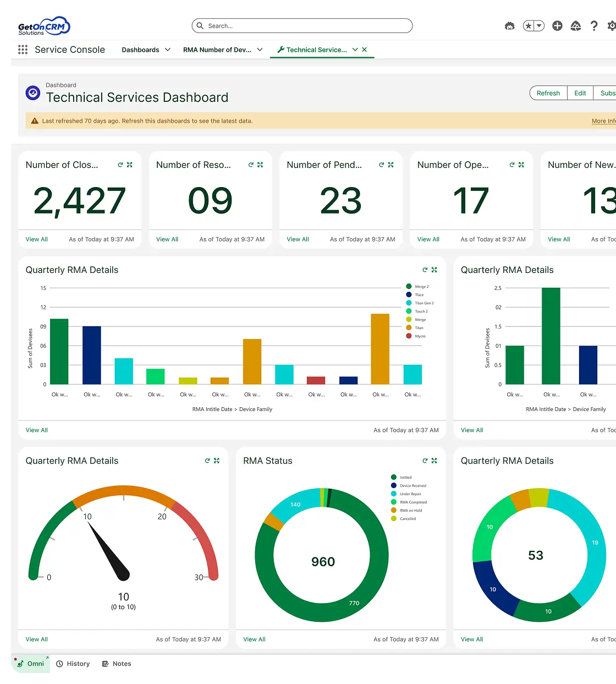616x684 pixels.
Task: Open the Notes panel at the bottom
Action: click(x=116, y=664)
